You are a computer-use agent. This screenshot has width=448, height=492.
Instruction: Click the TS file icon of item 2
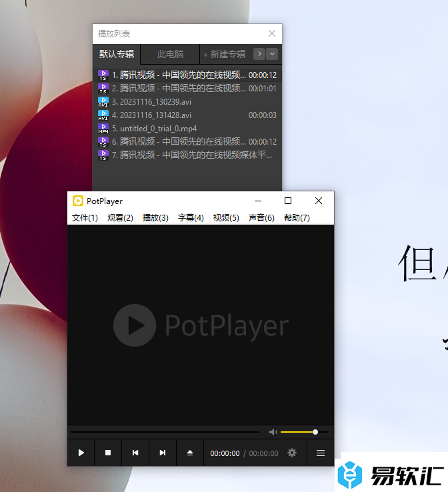tap(103, 89)
